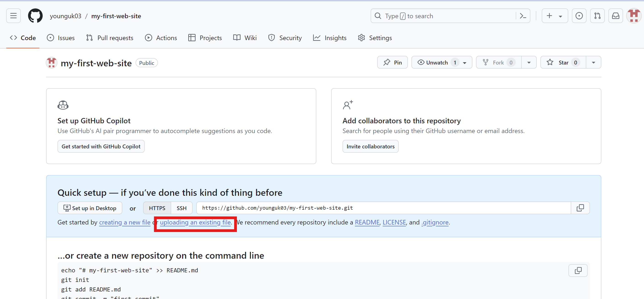
Task: Follow the uploading an existing file link
Action: [195, 222]
